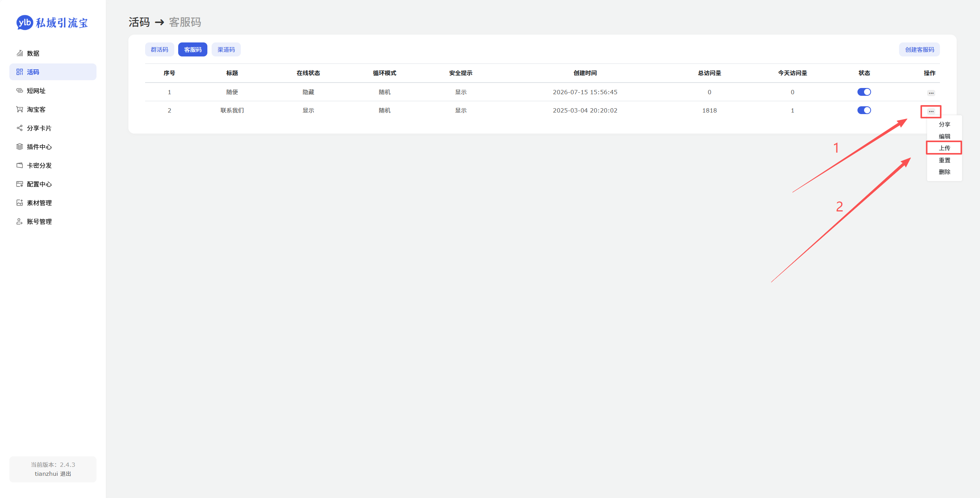
Task: Toggle status switch for 随便 row
Action: point(864,92)
